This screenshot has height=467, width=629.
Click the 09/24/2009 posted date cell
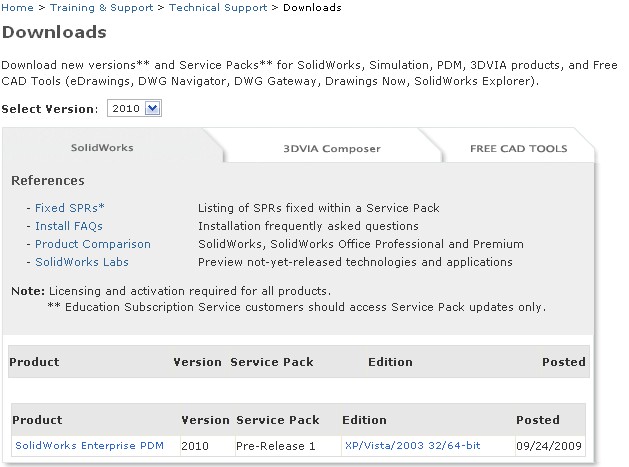tap(545, 445)
